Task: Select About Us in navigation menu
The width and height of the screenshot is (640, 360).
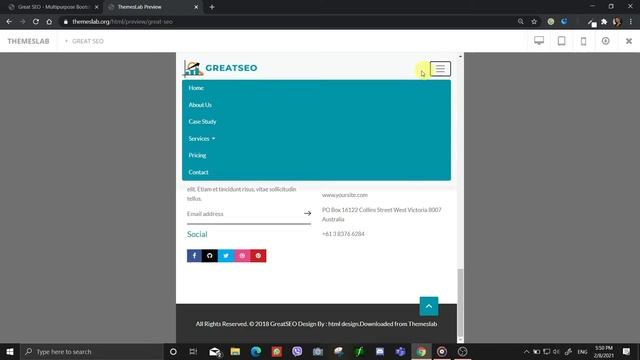Action: (x=200, y=105)
